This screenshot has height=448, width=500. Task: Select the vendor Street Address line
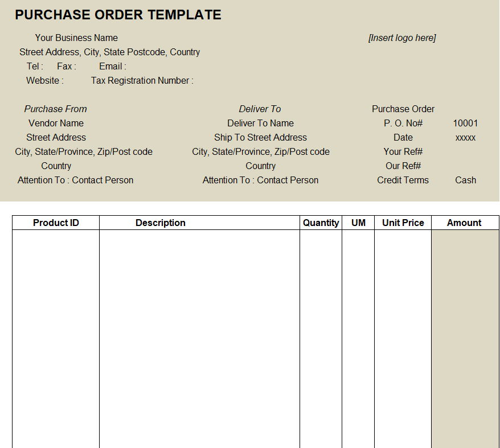tap(56, 137)
